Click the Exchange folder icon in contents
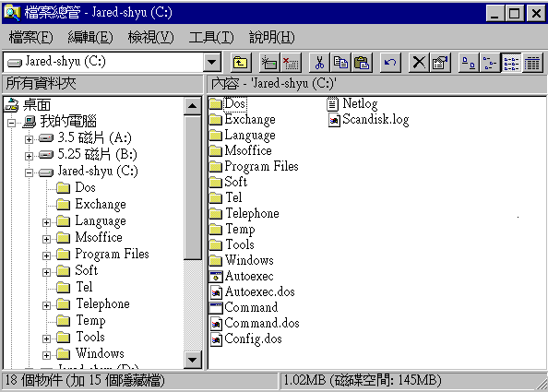 click(216, 120)
